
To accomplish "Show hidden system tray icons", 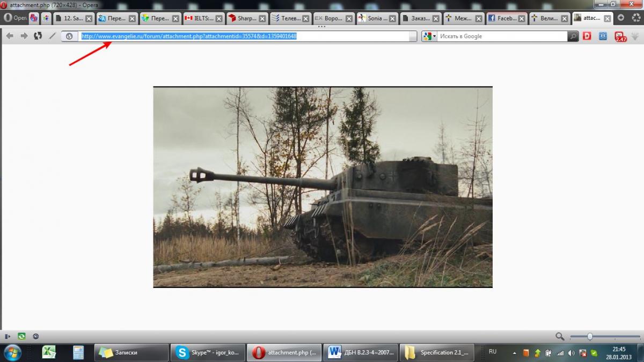I will point(514,353).
